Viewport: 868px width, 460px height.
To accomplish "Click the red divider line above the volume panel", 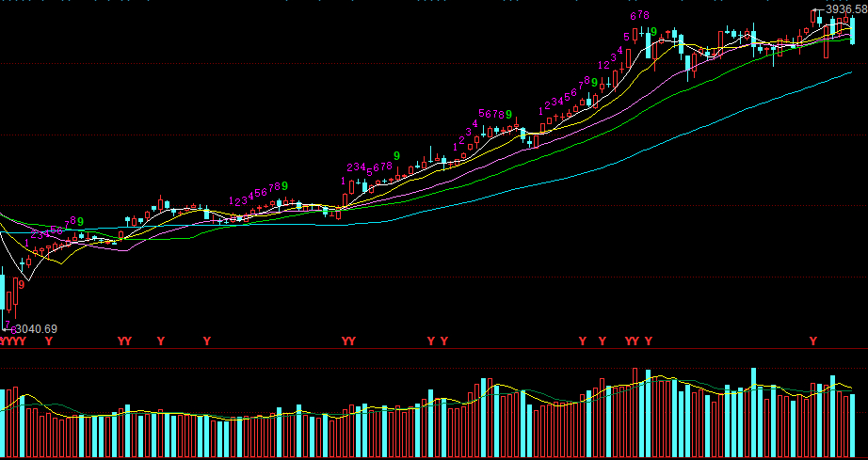I will point(433,349).
